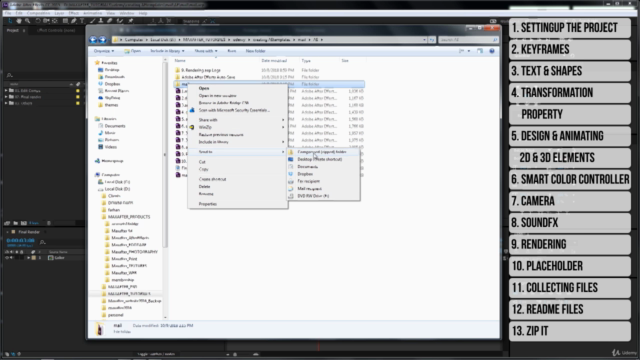Expand address bar history dropdown arrow
Screen dimensions: 640x360
[424, 40]
